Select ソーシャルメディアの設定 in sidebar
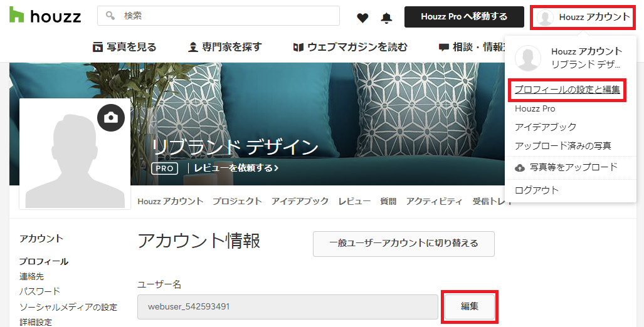 68,307
